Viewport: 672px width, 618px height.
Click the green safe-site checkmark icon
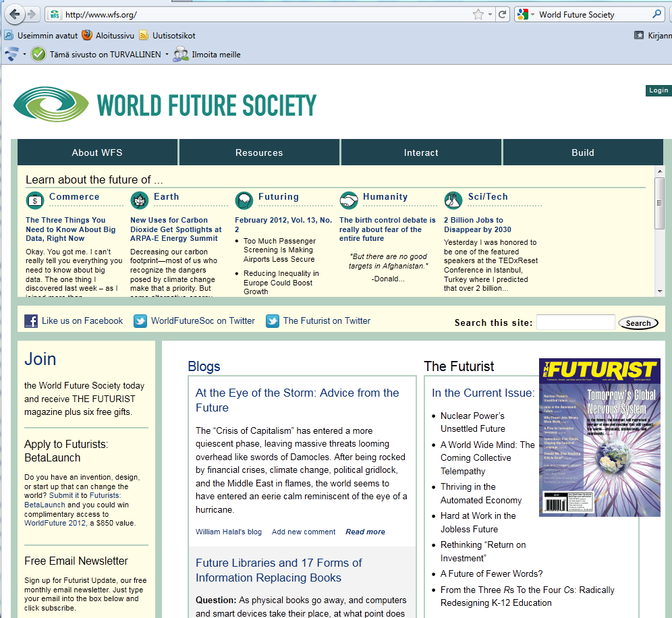click(38, 55)
